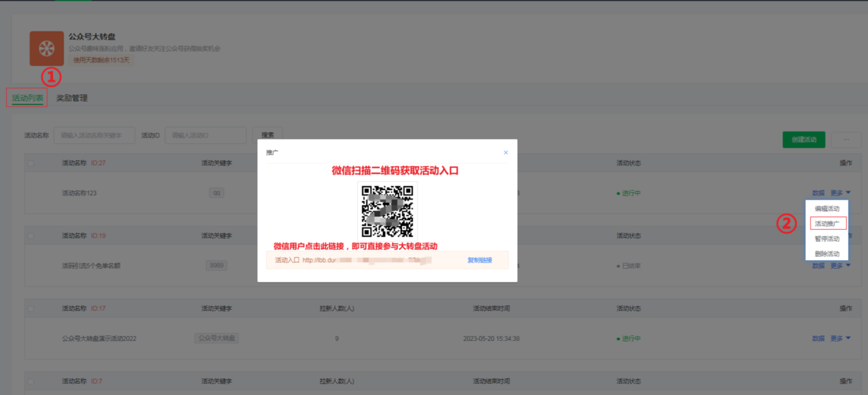The image size is (868, 395).
Task: Close the 推广 dialog with the X
Action: click(506, 152)
